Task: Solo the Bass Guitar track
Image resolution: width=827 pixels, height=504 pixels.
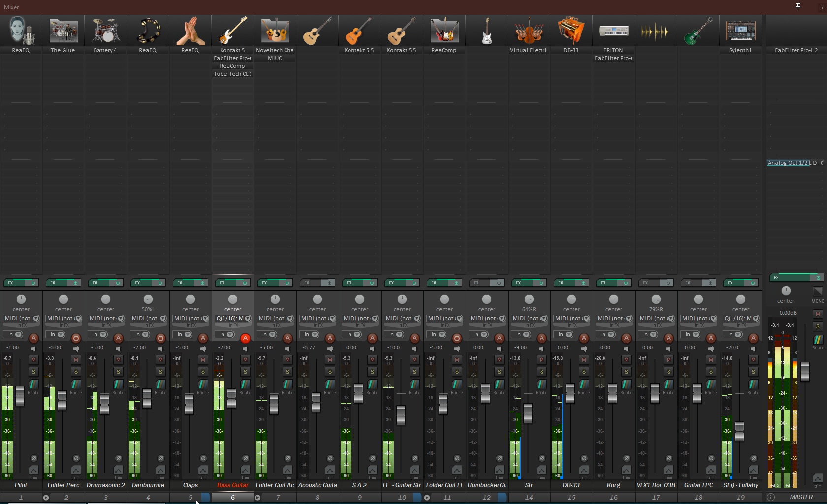Action: (x=245, y=372)
